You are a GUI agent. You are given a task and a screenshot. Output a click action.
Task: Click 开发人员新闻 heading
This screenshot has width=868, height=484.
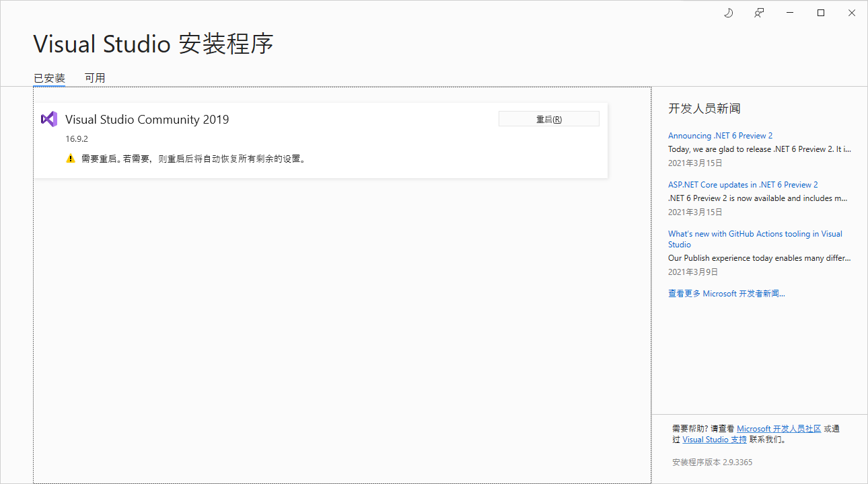[x=704, y=109]
